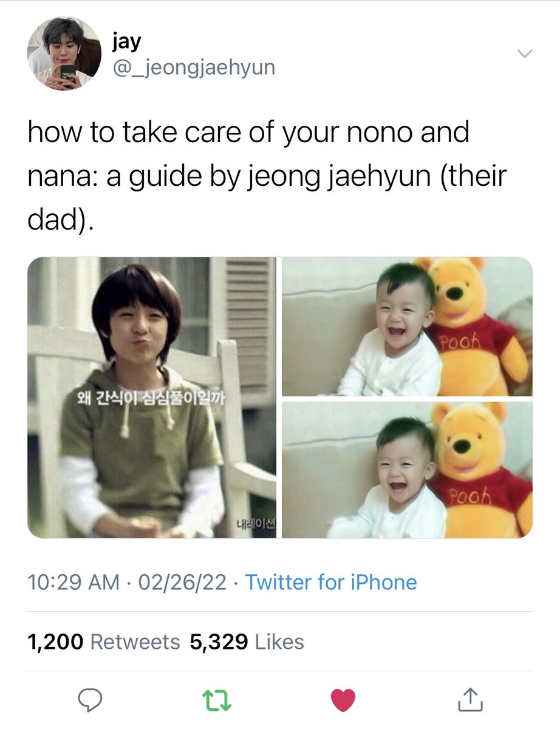Screen dimensions: 560x729
Task: Tap the word Retweets label
Action: 135,642
